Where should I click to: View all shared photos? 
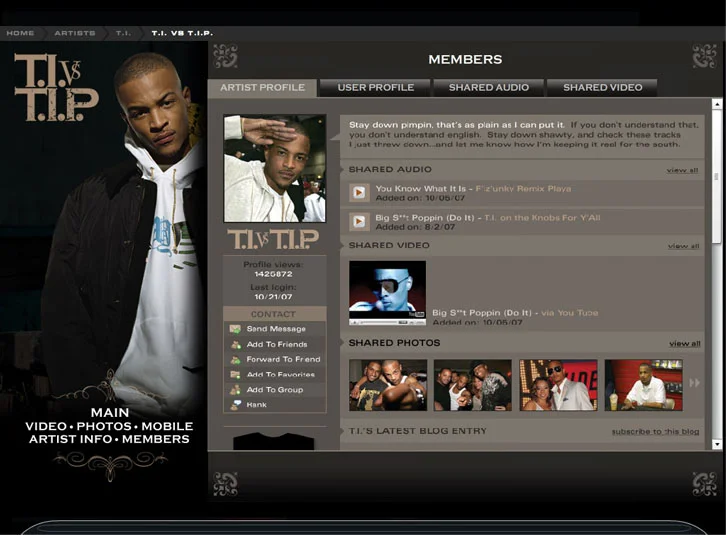(x=685, y=344)
